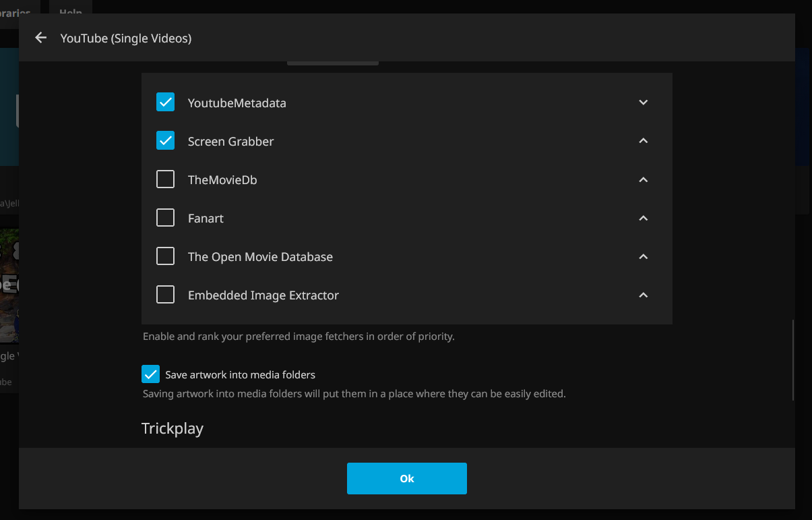
Task: Uncheck the YoutubeMetadata image fetcher
Action: click(x=165, y=103)
